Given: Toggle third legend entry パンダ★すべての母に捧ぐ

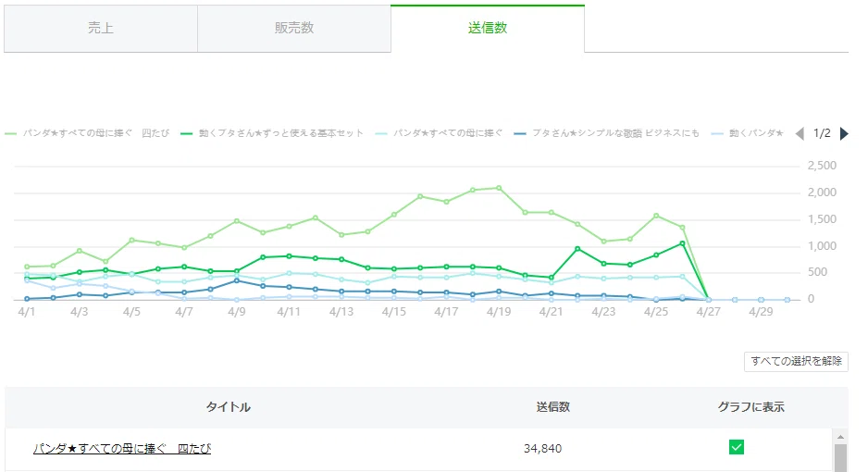Looking at the screenshot, I should tap(439, 133).
